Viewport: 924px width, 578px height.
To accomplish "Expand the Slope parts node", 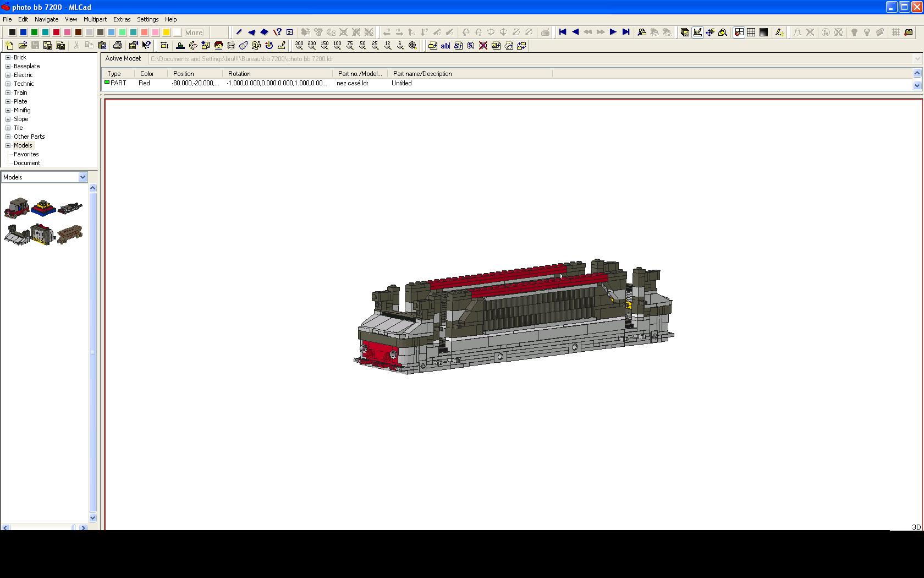I will 8,119.
